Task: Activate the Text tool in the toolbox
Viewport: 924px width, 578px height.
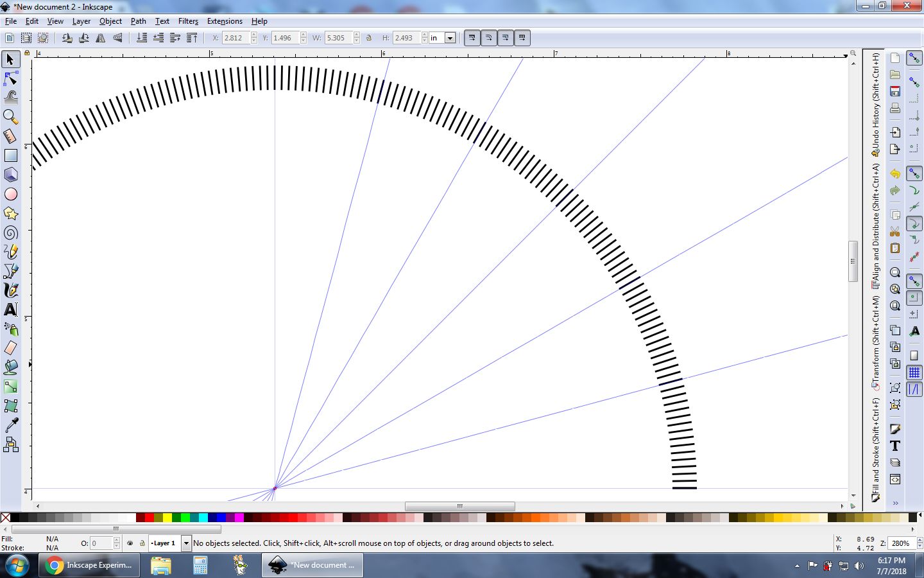Action: tap(11, 310)
